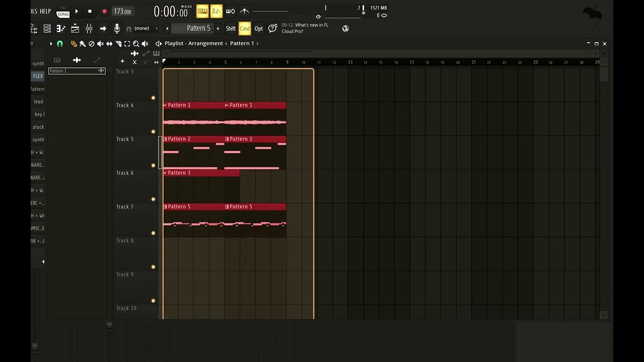Viewport: 644px width, 362px height.
Task: Add new pattern with plus button
Action: pyautogui.click(x=218, y=29)
